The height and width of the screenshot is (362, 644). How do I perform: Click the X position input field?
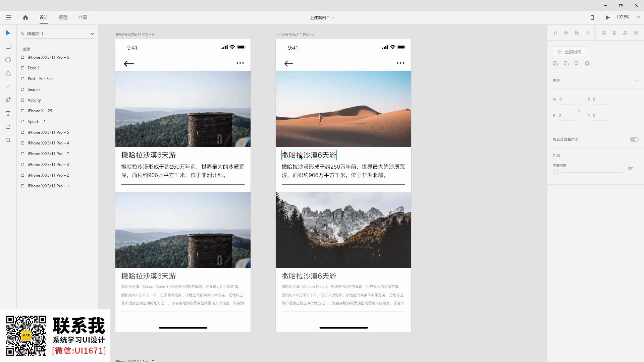(600, 99)
